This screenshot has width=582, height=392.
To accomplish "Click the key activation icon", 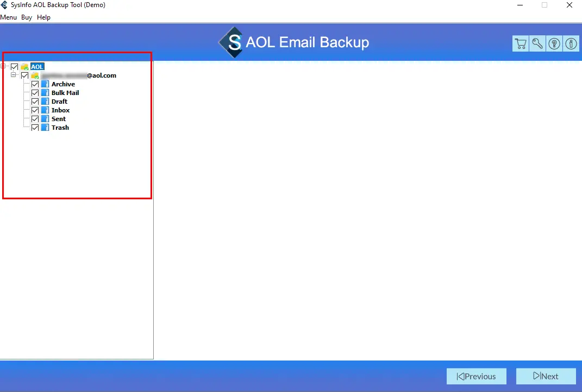I will coord(537,44).
